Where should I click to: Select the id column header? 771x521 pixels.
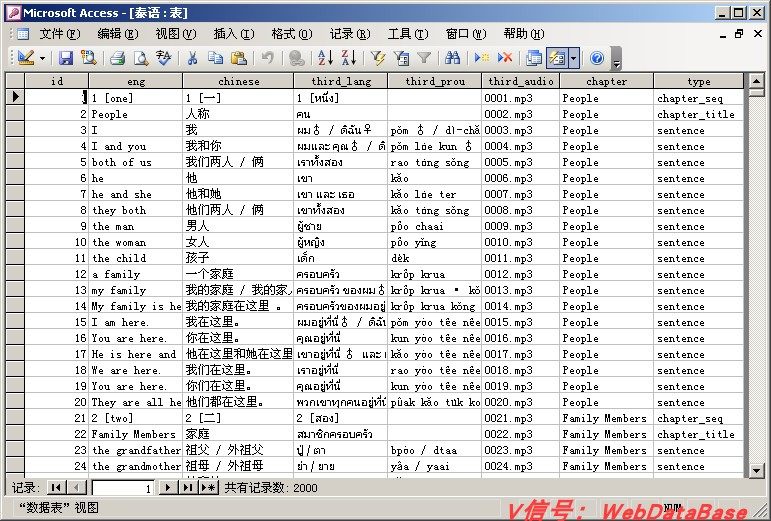tap(57, 81)
